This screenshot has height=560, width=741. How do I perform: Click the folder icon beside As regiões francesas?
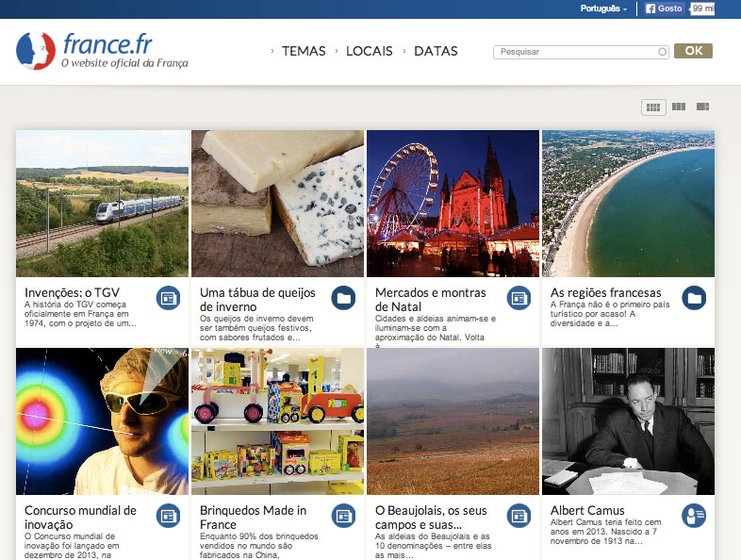(x=695, y=298)
